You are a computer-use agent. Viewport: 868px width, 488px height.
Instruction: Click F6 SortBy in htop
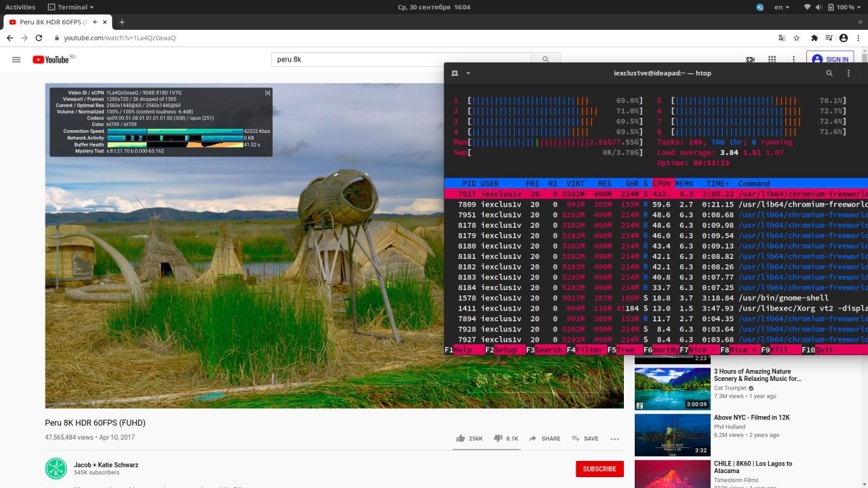tap(660, 350)
